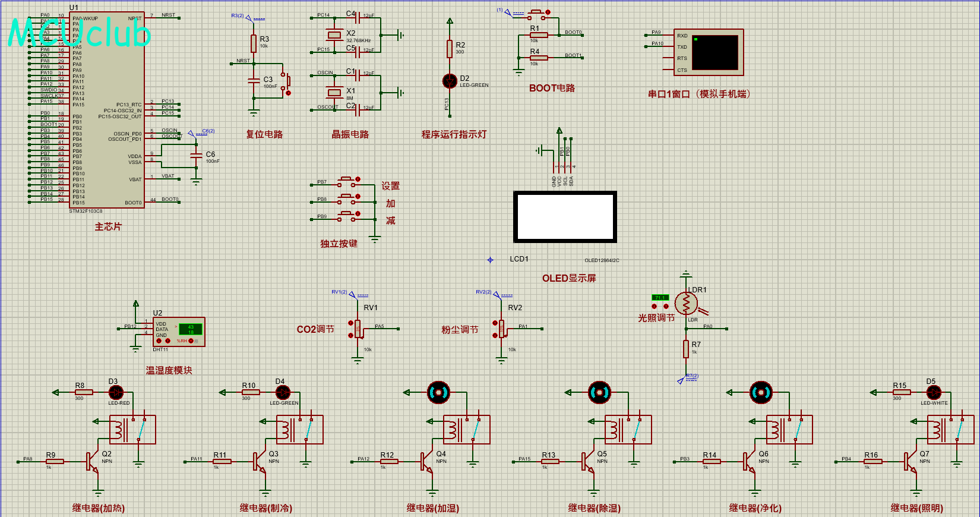Viewport: 980px width, 517px height.
Task: Select the LED-WHITE D5 in lighting relay
Action: [934, 392]
